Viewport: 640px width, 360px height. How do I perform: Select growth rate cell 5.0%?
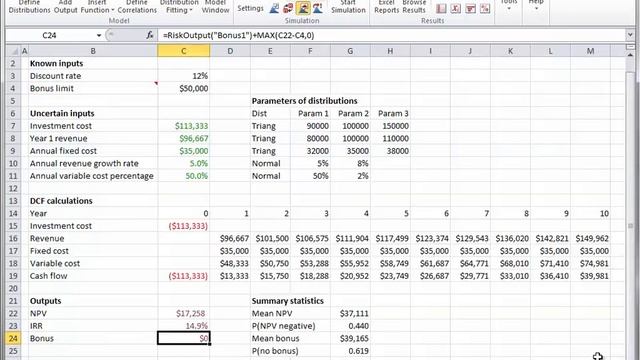click(x=184, y=164)
